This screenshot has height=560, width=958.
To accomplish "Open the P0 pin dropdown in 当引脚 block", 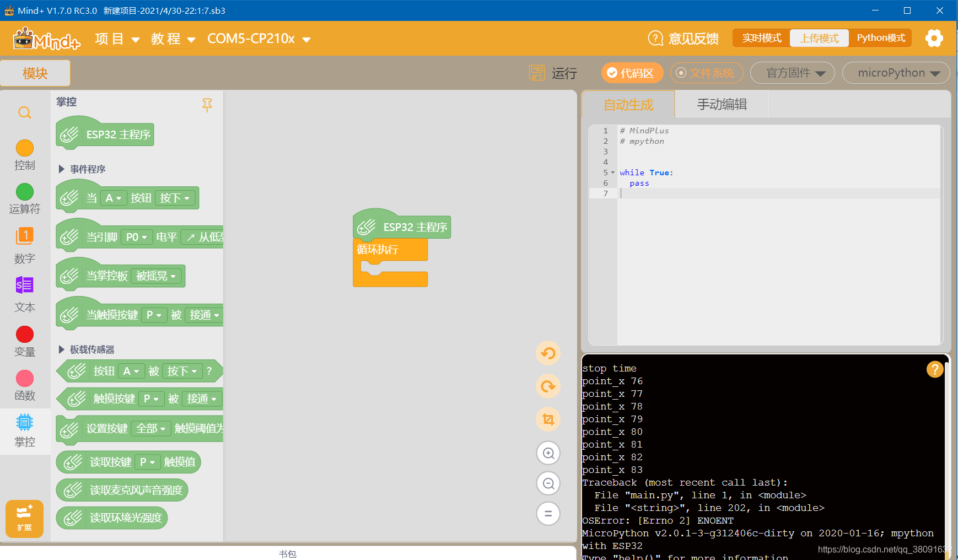I will pyautogui.click(x=136, y=237).
